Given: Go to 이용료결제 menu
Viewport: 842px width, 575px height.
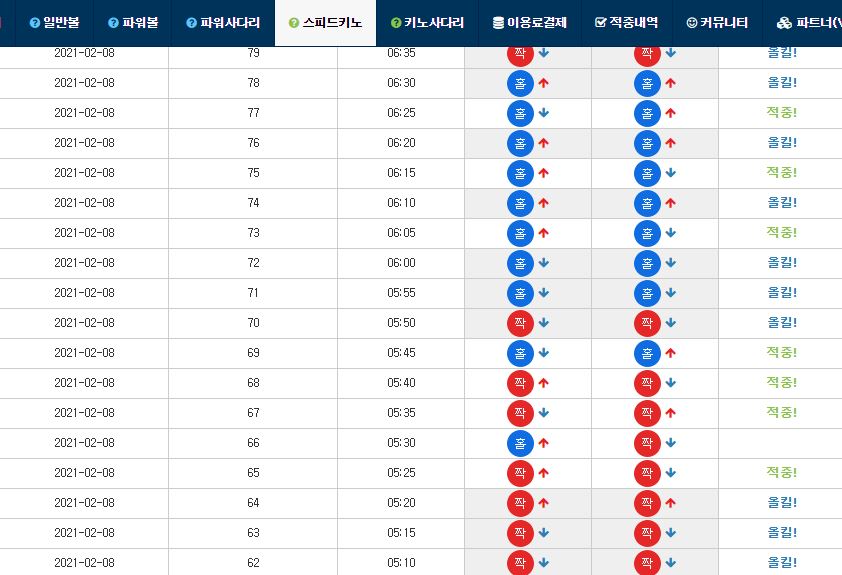Looking at the screenshot, I should [x=529, y=23].
